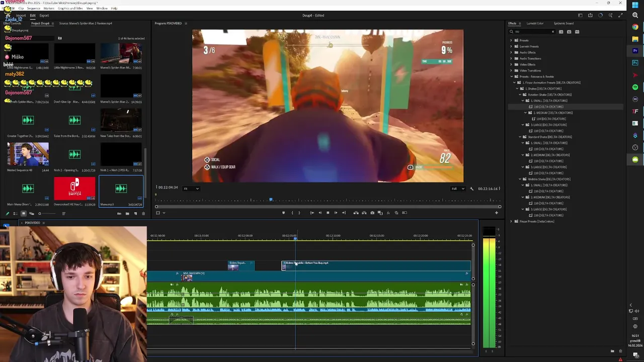
Task: Toggle Accelerated Effects filter icon
Action: point(561,32)
